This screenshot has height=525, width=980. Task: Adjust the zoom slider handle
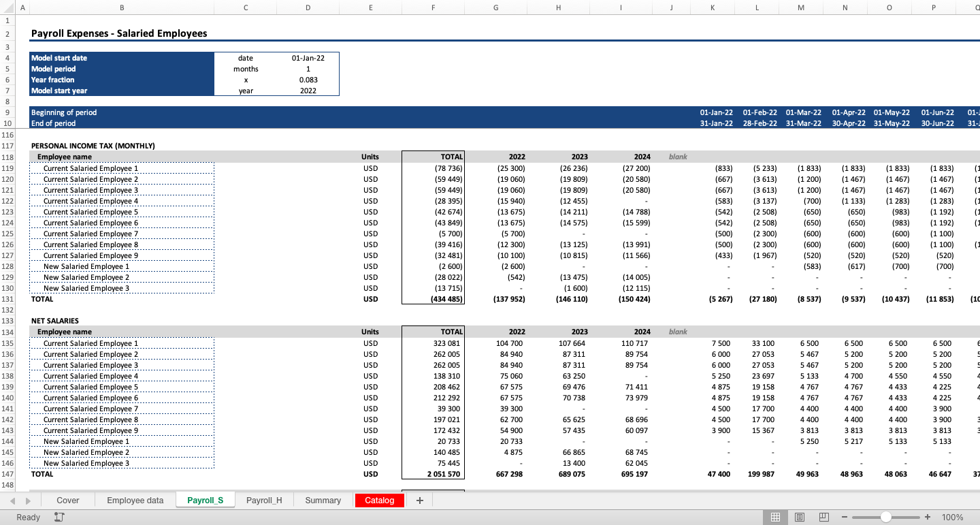[886, 518]
